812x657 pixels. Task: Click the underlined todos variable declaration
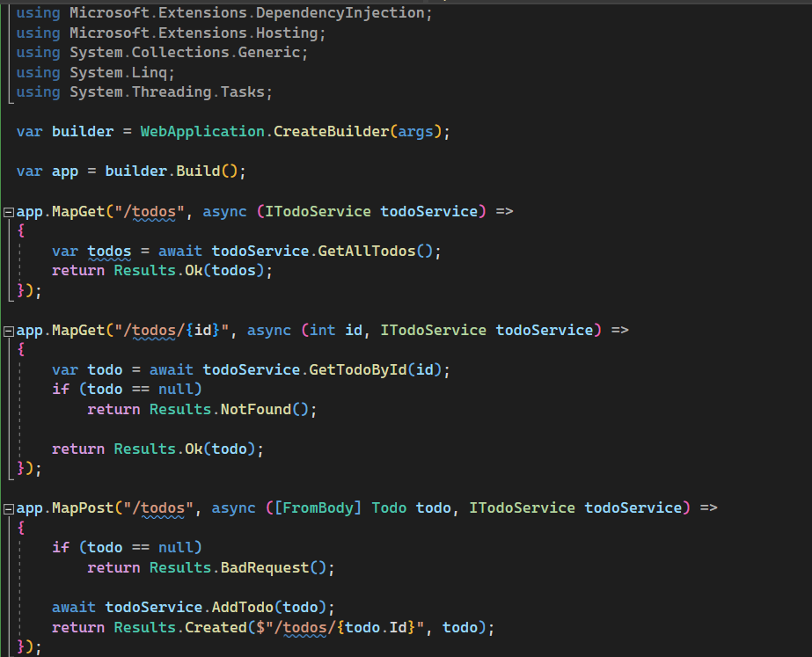click(109, 252)
